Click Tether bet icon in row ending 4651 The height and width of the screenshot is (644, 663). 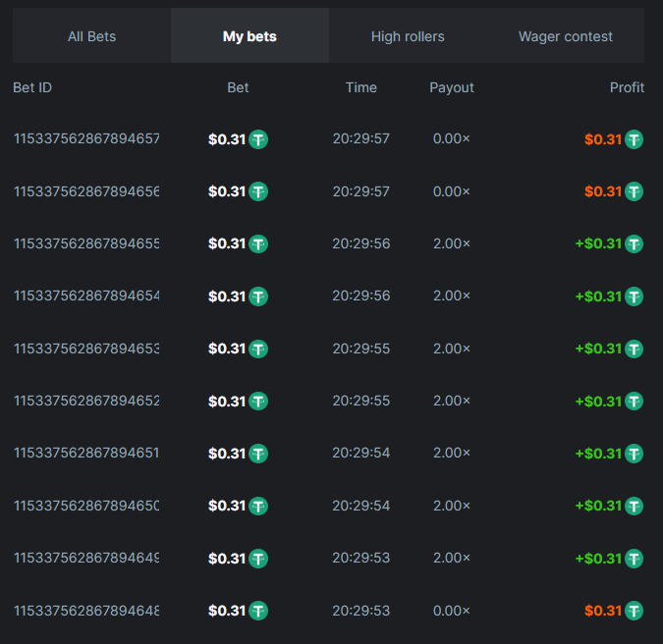[258, 454]
